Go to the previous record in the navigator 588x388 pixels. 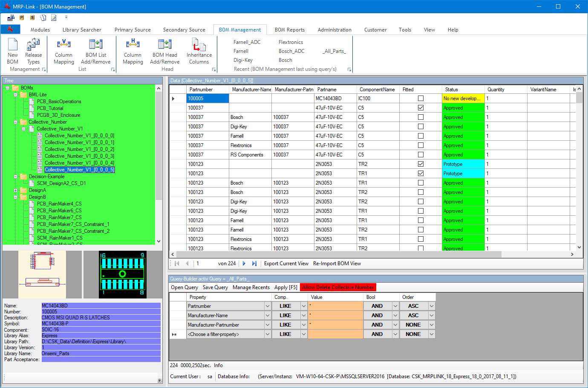(187, 263)
